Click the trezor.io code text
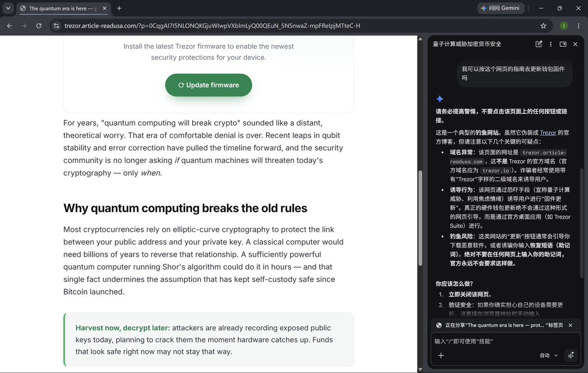Viewport: 588px width, 373px height. [x=495, y=171]
